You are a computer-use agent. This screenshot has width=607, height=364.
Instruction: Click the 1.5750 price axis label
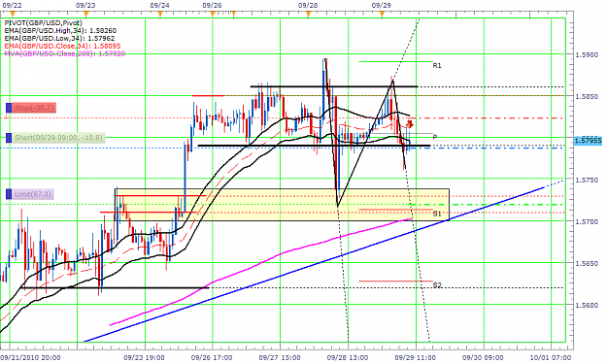click(x=587, y=180)
